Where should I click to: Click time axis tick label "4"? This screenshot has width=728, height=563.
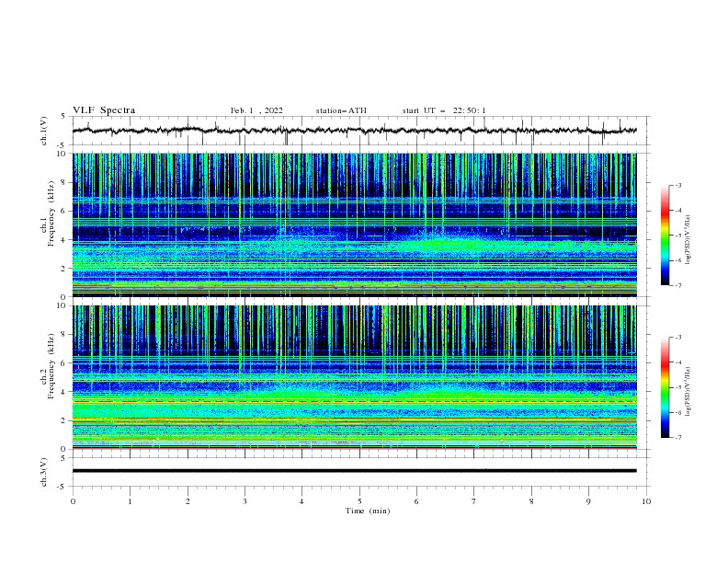point(301,501)
